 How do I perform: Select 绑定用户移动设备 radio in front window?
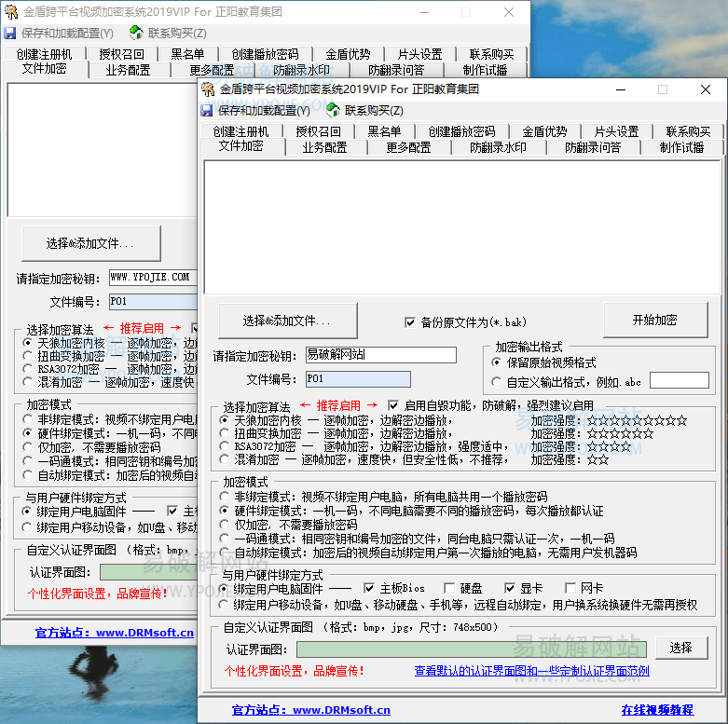pyautogui.click(x=224, y=605)
